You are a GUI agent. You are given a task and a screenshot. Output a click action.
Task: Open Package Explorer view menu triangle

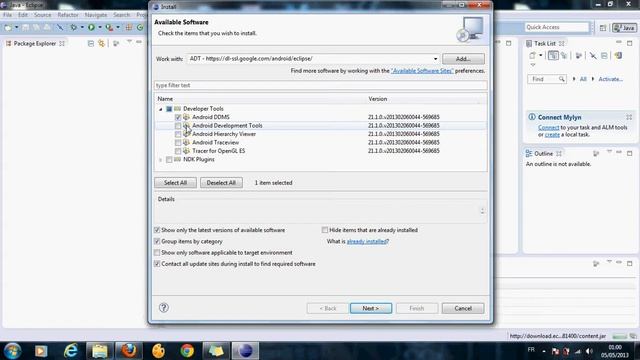point(129,42)
